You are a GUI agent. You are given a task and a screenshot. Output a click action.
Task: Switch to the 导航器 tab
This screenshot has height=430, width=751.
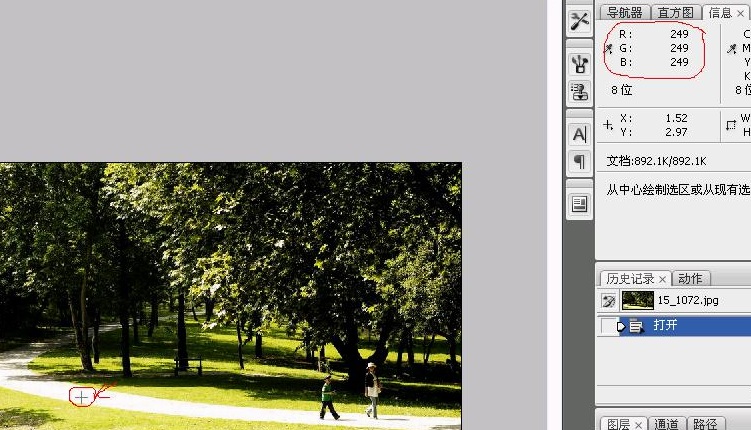[624, 13]
